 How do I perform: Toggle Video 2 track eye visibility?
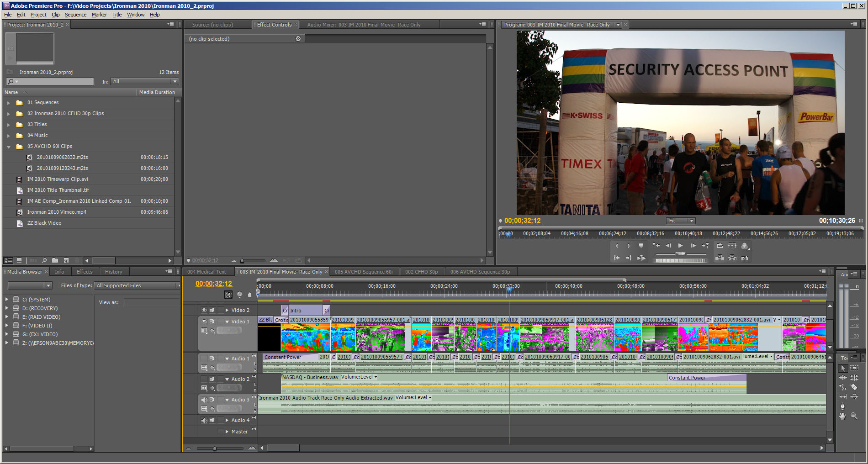click(204, 310)
